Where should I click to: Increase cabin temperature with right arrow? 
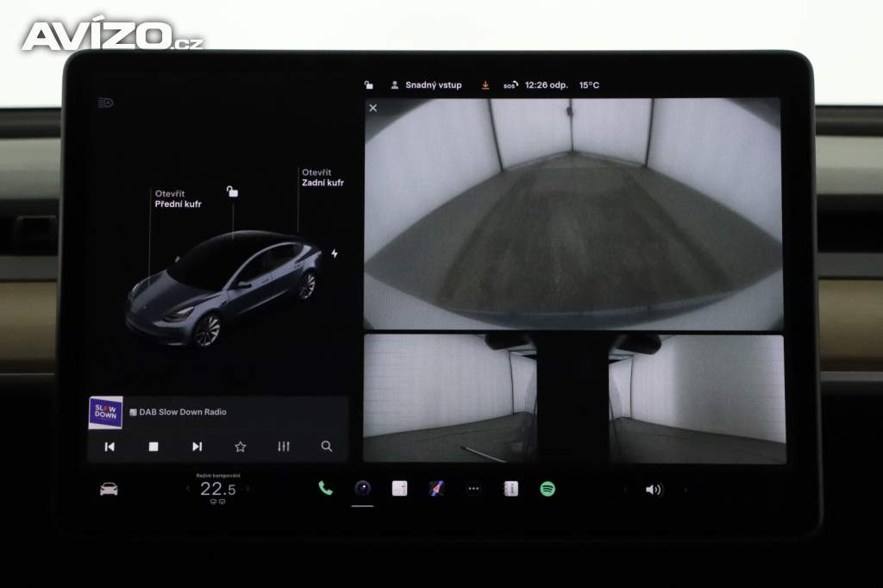248,489
